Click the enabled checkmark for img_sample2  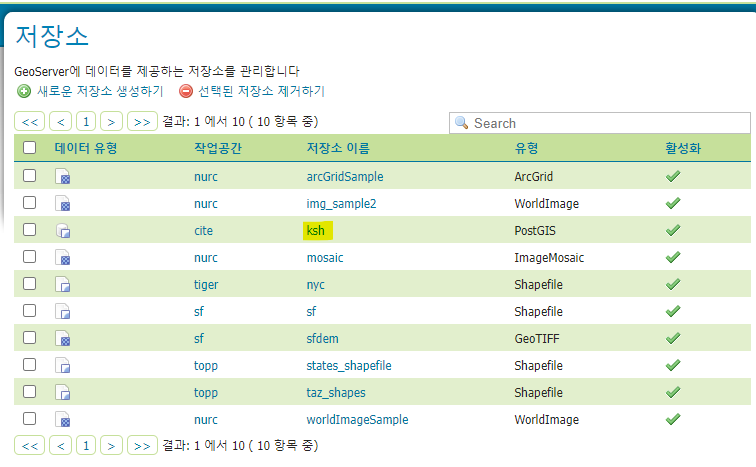pyautogui.click(x=673, y=203)
